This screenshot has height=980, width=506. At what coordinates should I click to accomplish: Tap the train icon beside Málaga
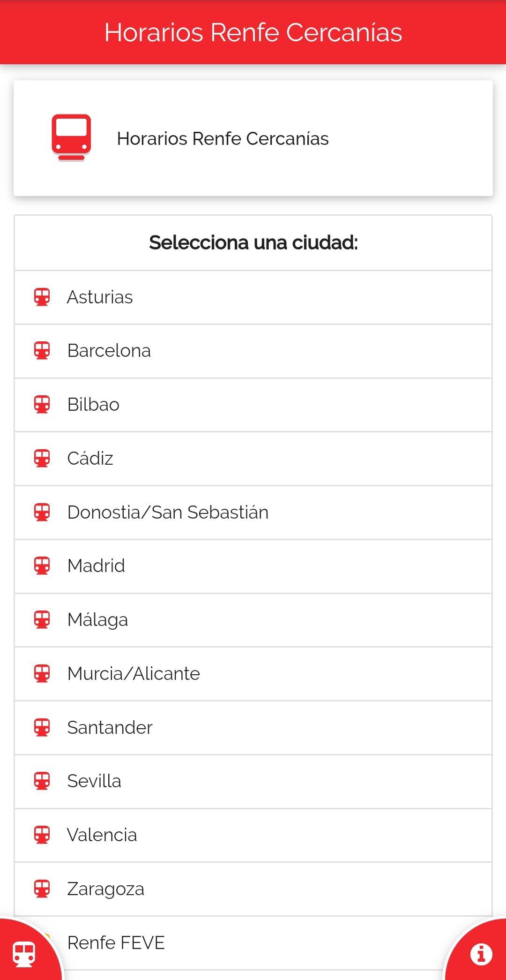[x=42, y=620]
